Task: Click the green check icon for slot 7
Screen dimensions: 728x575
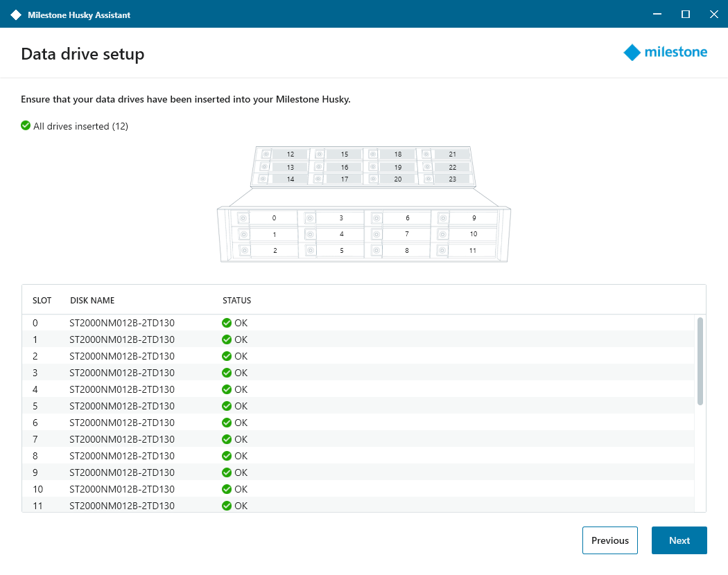Action: pyautogui.click(x=227, y=439)
